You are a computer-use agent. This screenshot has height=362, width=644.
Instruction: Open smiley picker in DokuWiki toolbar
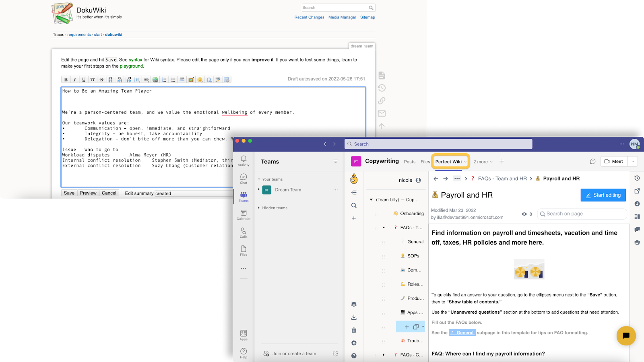click(x=200, y=80)
